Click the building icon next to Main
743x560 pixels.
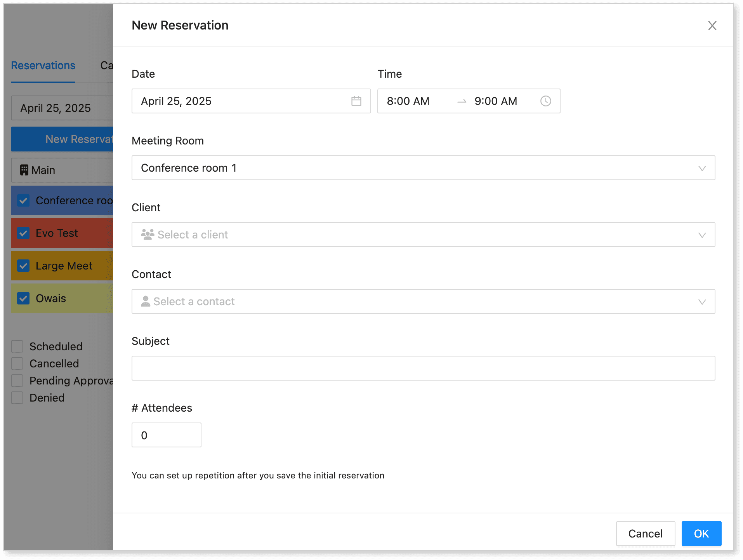(x=24, y=170)
